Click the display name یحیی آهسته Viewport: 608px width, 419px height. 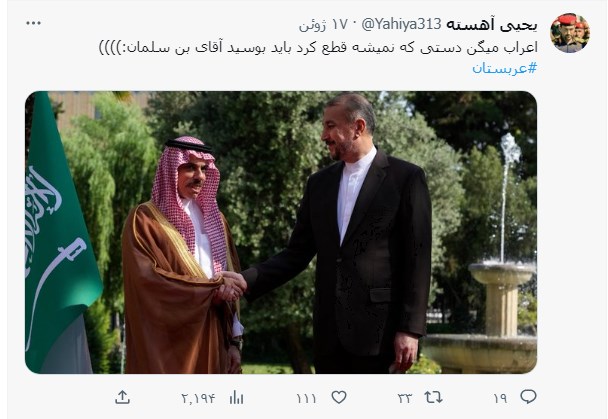tap(503, 23)
